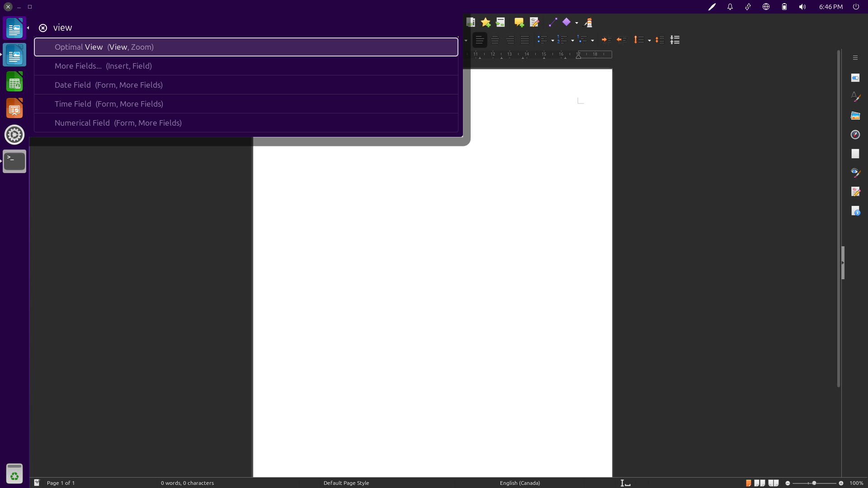Center the paragraph horizontally
This screenshot has height=488, width=868.
tap(495, 40)
